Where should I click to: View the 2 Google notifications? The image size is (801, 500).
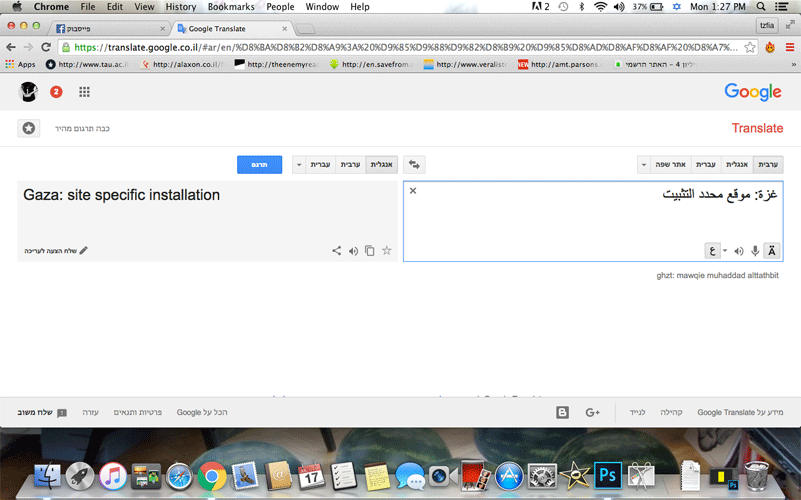click(56, 92)
